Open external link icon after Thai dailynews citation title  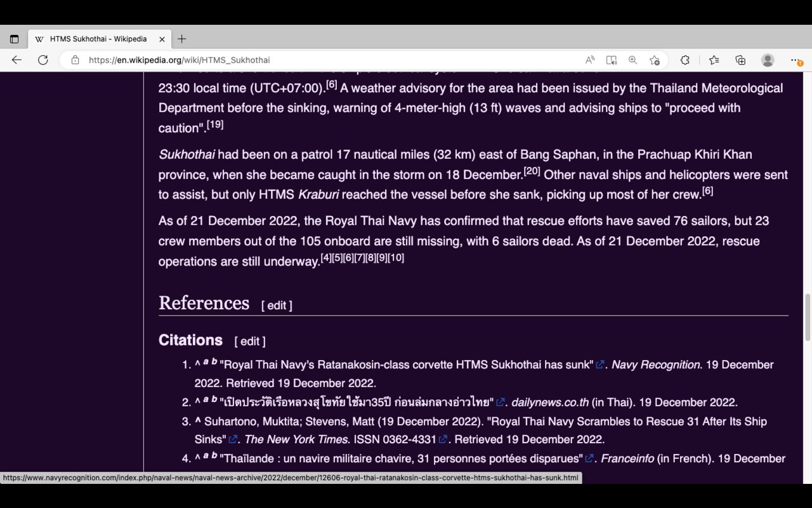[501, 402]
